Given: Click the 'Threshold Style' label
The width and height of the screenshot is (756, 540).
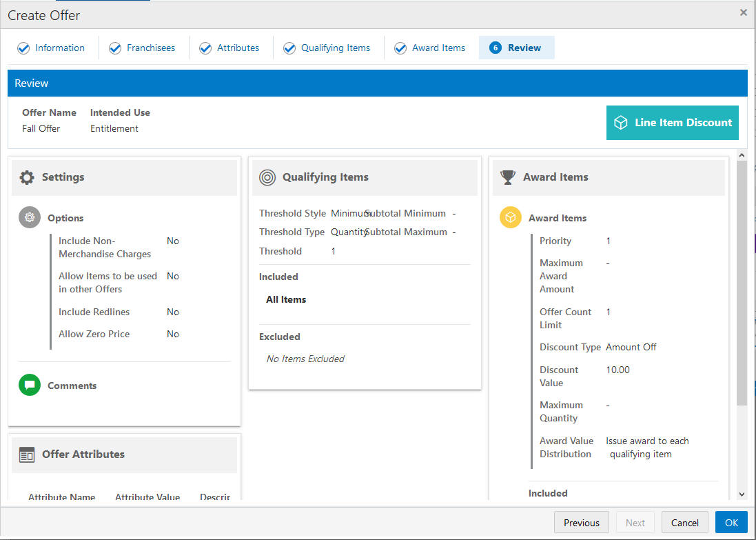Looking at the screenshot, I should 293,213.
